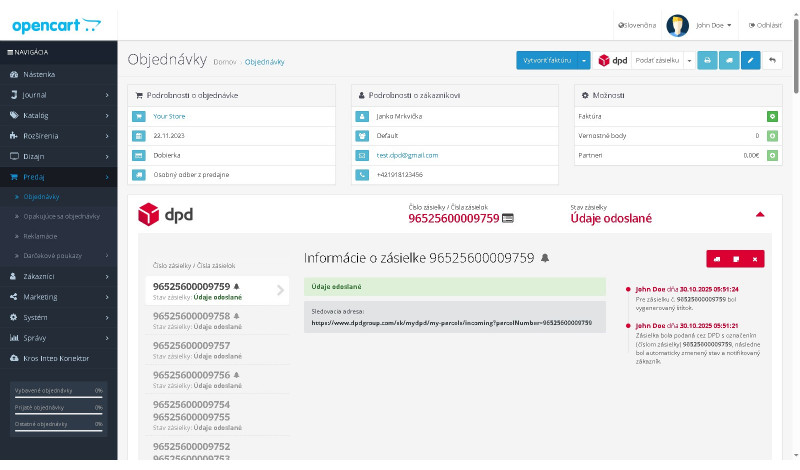Select Objednávky in sidebar submenu
Image resolution: width=800 pixels, height=470 pixels.
[x=59, y=196]
